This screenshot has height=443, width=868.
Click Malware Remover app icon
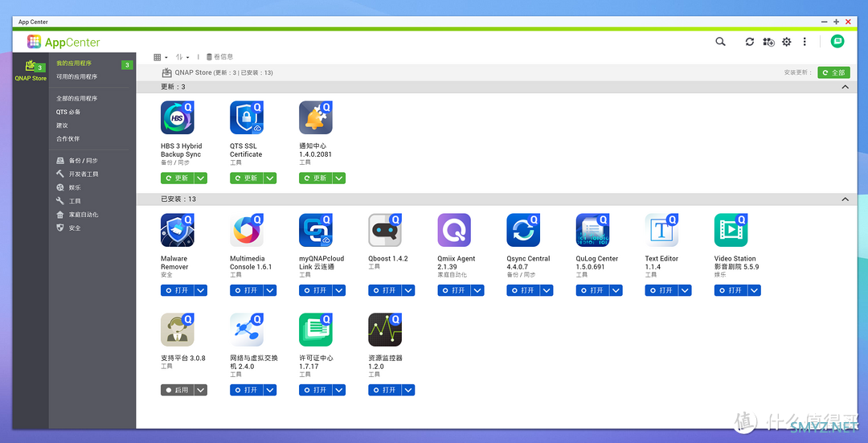click(177, 230)
